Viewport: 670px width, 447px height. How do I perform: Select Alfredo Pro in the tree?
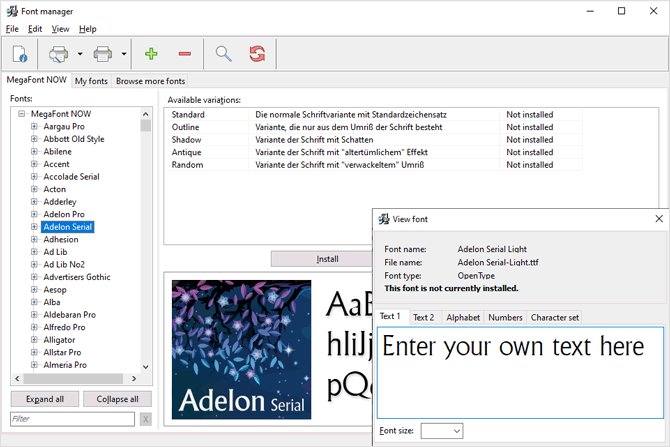[65, 327]
